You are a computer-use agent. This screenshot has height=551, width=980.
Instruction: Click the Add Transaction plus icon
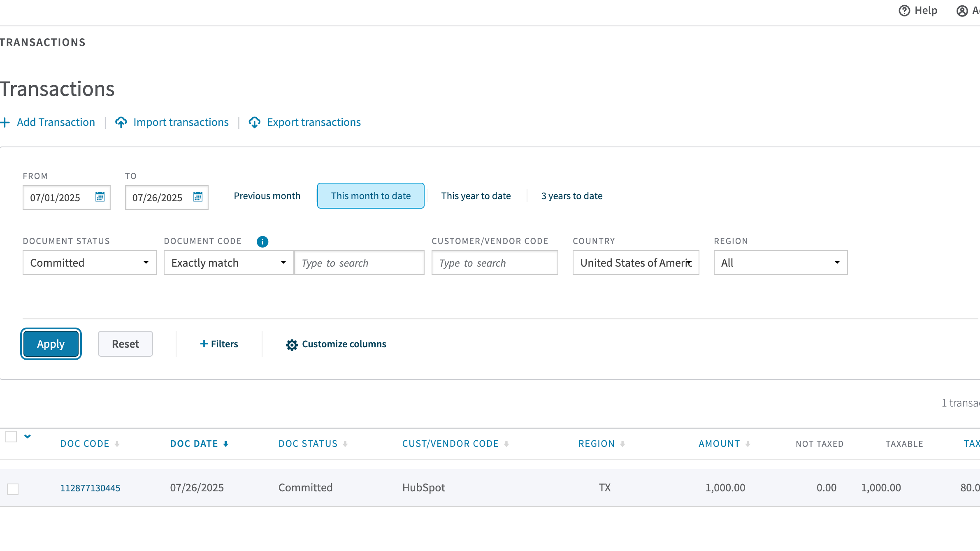tap(5, 123)
